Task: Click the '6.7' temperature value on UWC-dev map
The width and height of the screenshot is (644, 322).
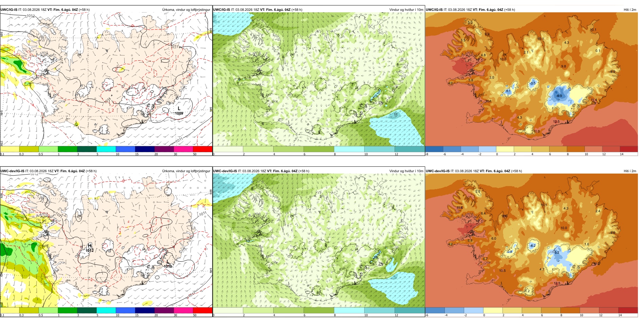Action: pyautogui.click(x=485, y=259)
